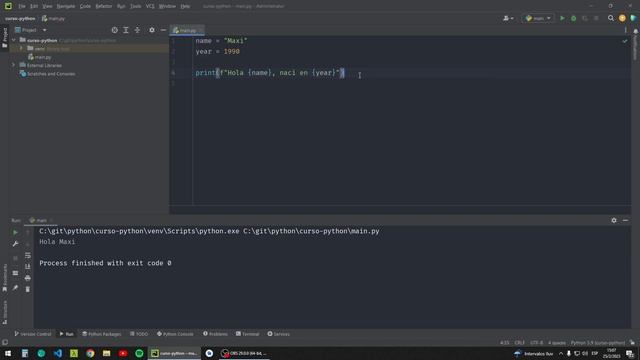Open Windows Start menu
The width and height of the screenshot is (640, 360).
[8, 353]
